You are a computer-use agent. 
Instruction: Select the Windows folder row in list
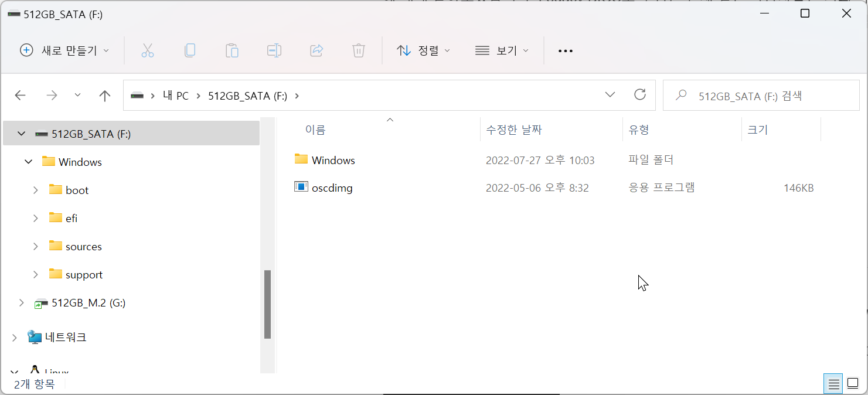coord(554,160)
